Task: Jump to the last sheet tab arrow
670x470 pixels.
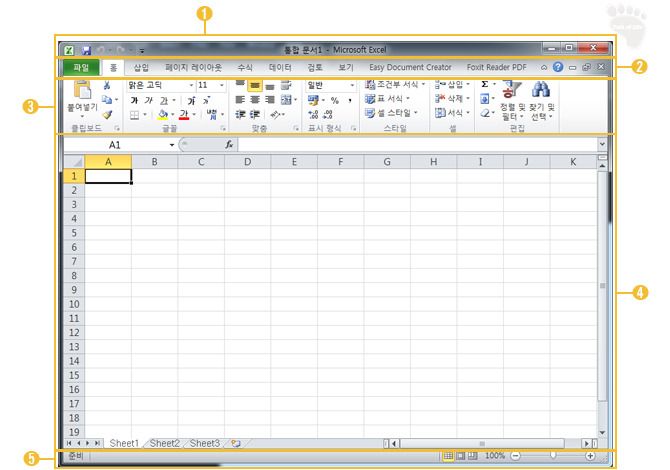Action: [x=97, y=444]
